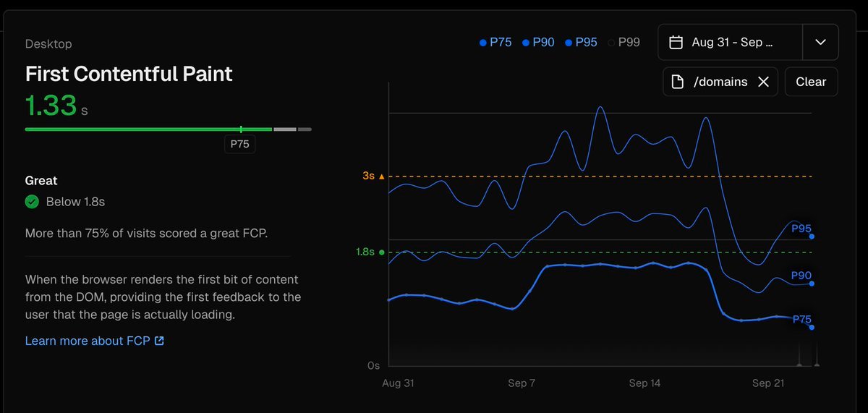Select the P90 line end label on the chart
This screenshot has height=413, width=868.
(x=801, y=276)
